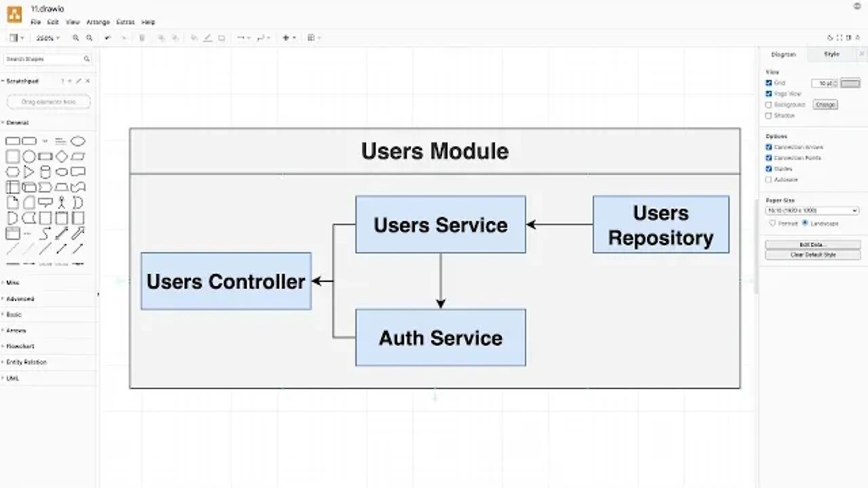
Task: Open the sidebar view dropdown in toolbar
Action: point(16,38)
